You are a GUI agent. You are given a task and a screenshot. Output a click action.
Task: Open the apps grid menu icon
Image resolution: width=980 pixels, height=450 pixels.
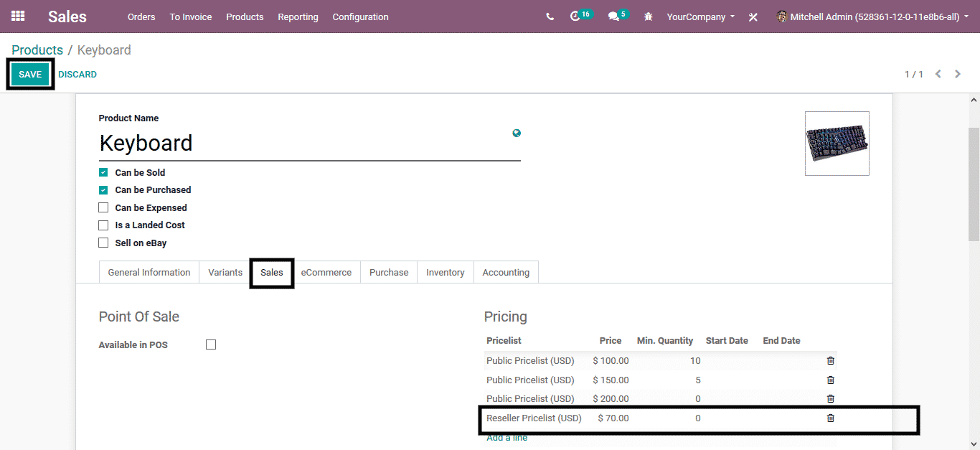click(x=18, y=16)
